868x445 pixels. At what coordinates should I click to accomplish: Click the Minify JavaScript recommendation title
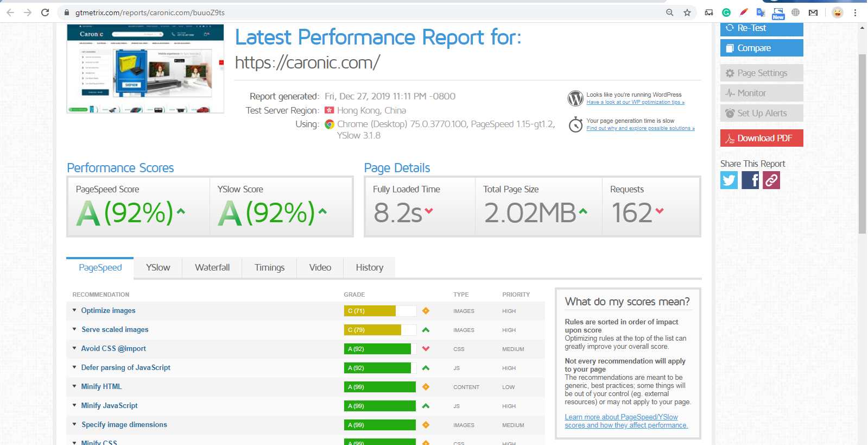(109, 405)
